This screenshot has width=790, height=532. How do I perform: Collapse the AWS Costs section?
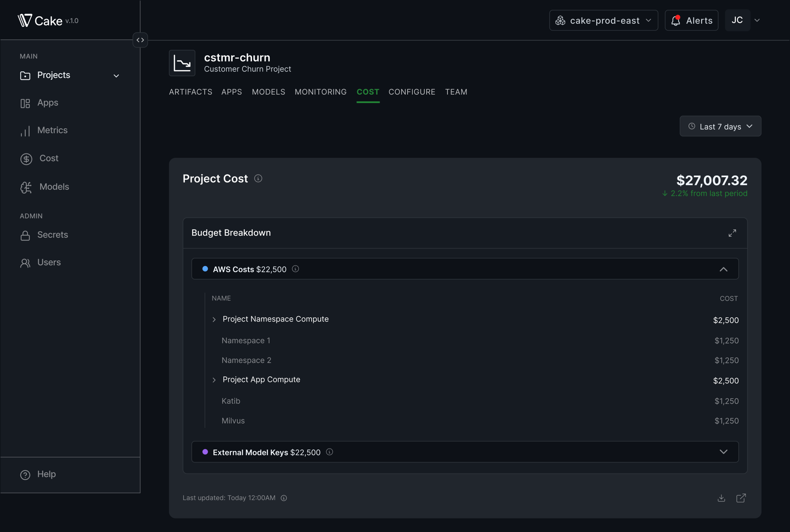(x=723, y=269)
